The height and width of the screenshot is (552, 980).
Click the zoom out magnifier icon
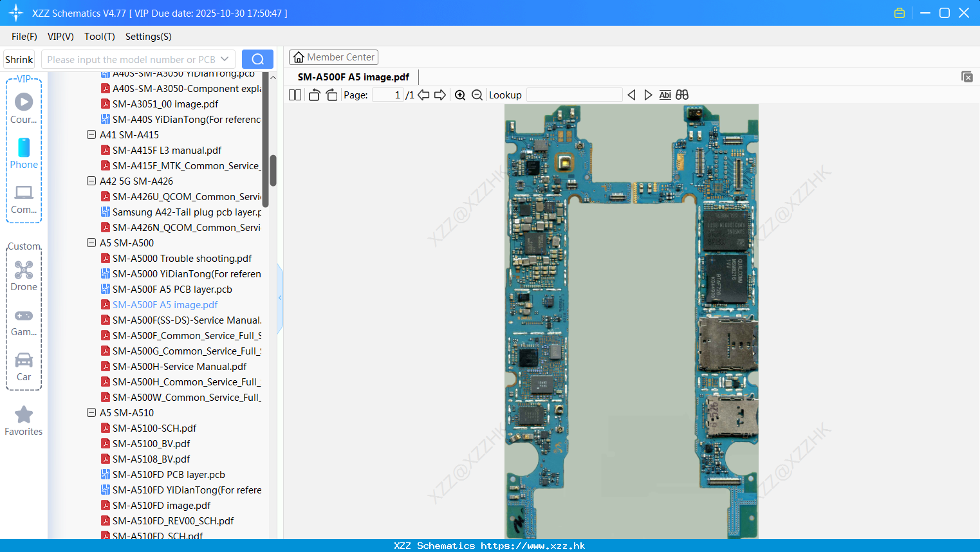477,95
